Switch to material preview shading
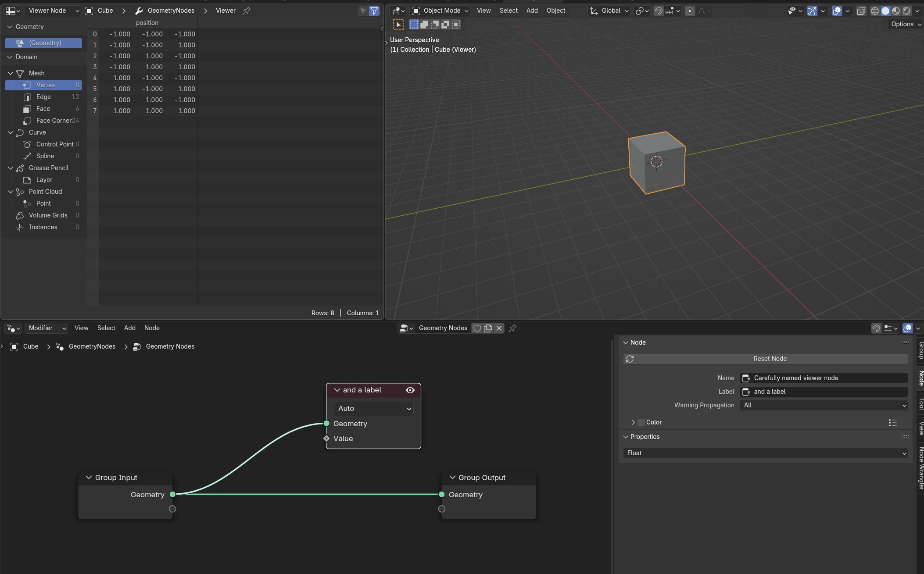 [896, 11]
